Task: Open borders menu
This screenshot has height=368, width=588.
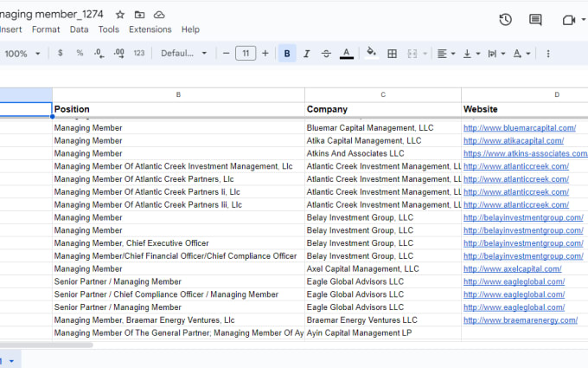Action: [x=393, y=54]
